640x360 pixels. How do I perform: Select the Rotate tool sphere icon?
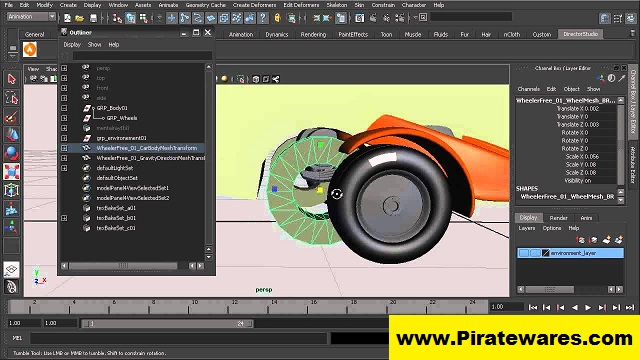11,153
